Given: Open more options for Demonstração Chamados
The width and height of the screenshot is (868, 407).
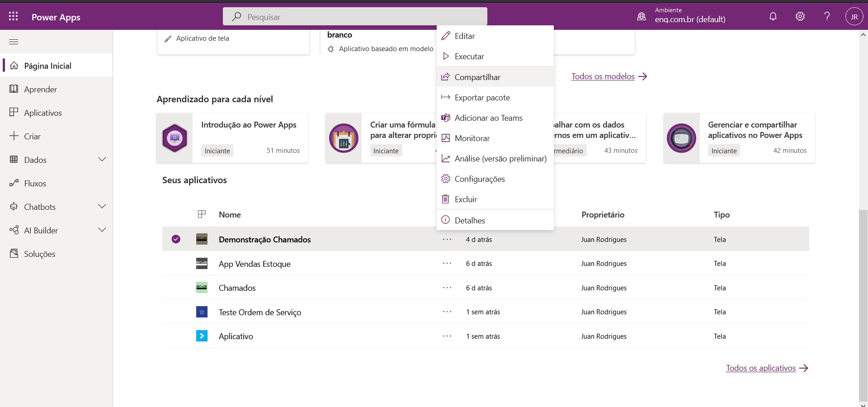Looking at the screenshot, I should (x=447, y=239).
